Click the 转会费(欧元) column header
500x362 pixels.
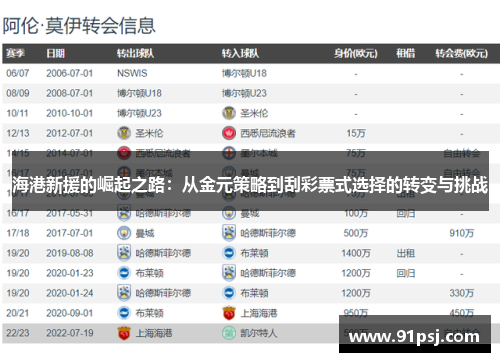(461, 53)
